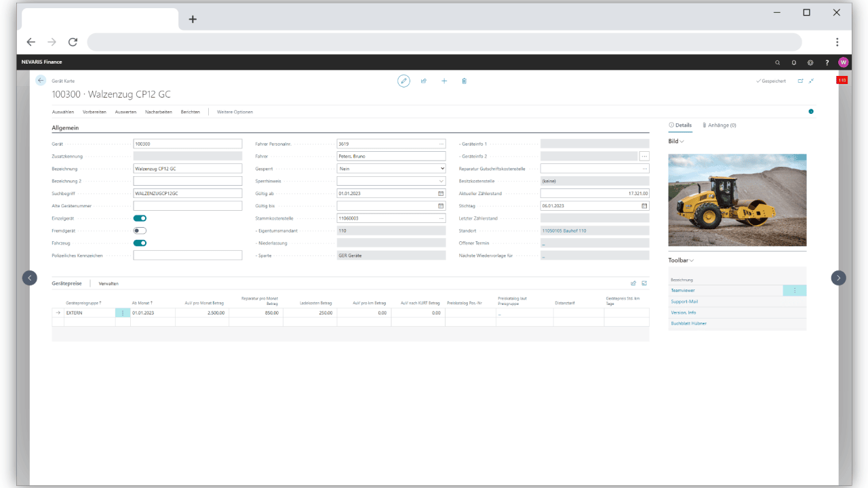Open the Gesperrt dropdown
Image resolution: width=868 pixels, height=488 pixels.
[391, 168]
